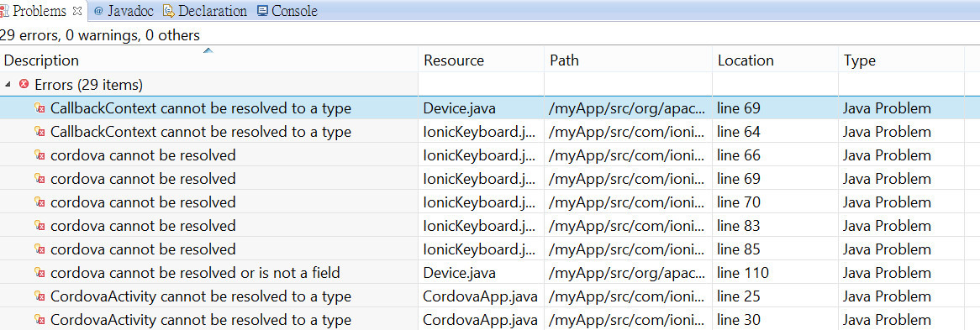Select CallbackContext error at line 64
The image size is (980, 330).
point(490,132)
